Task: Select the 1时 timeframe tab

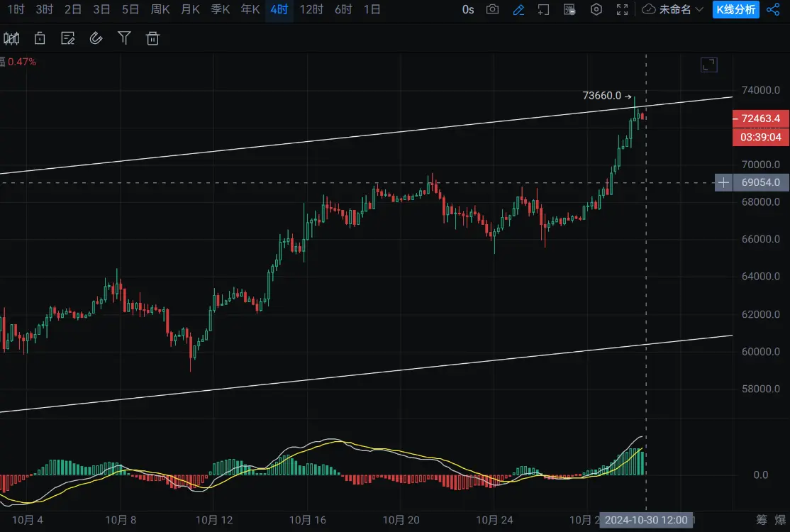Action: [16, 9]
